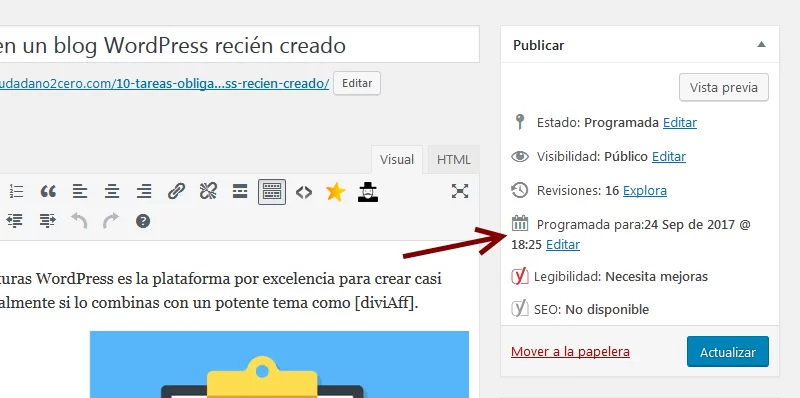Increase paragraph indent
Viewport: 800px width, 398px height.
coord(48,221)
